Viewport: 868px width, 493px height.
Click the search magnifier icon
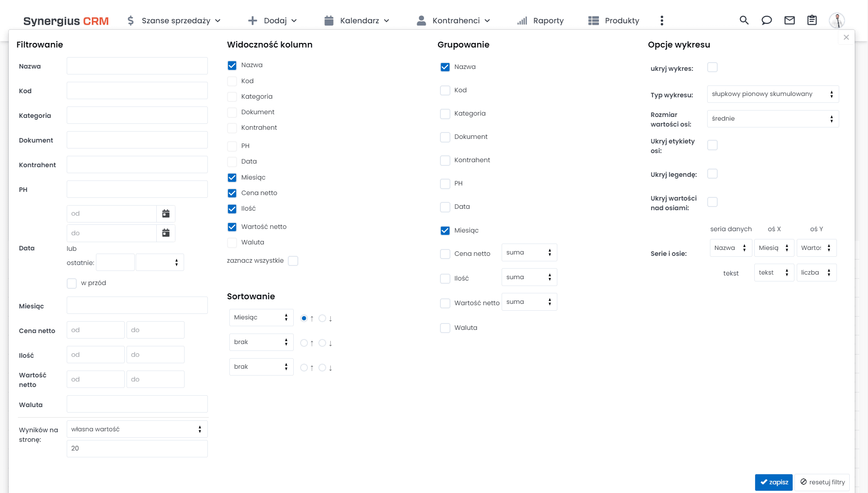744,20
